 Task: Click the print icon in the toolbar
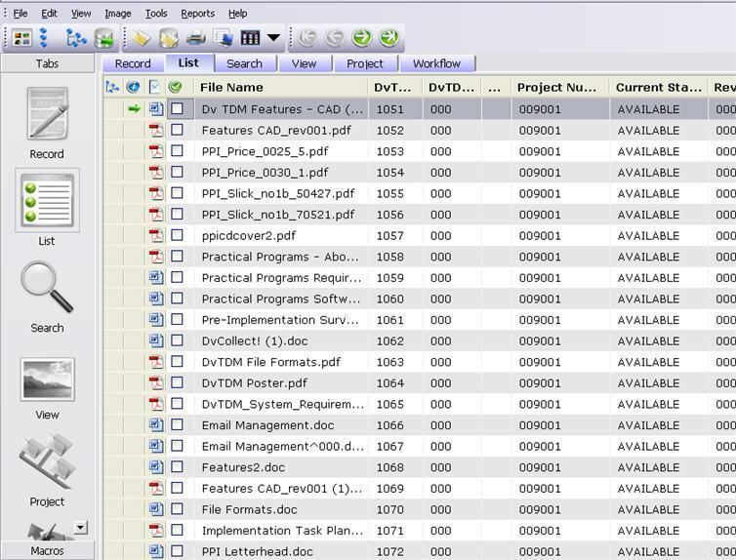(195, 38)
